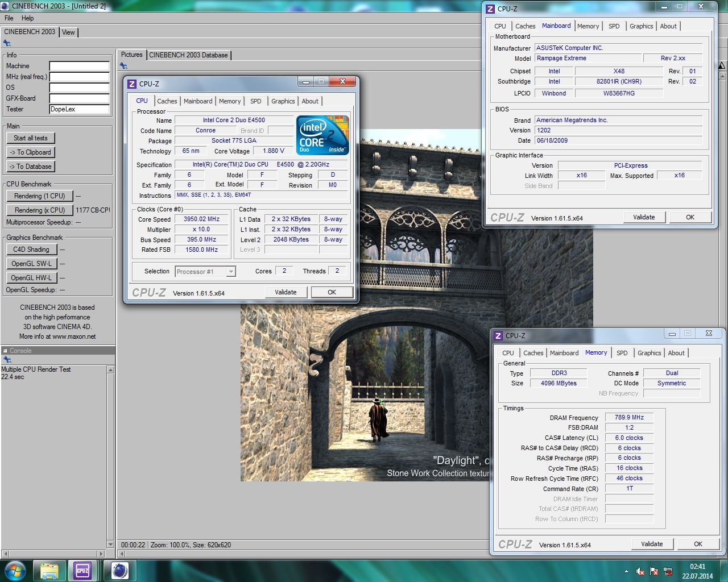728x582 pixels.
Task: Click Rendering (x CPU) button
Action: 40,210
